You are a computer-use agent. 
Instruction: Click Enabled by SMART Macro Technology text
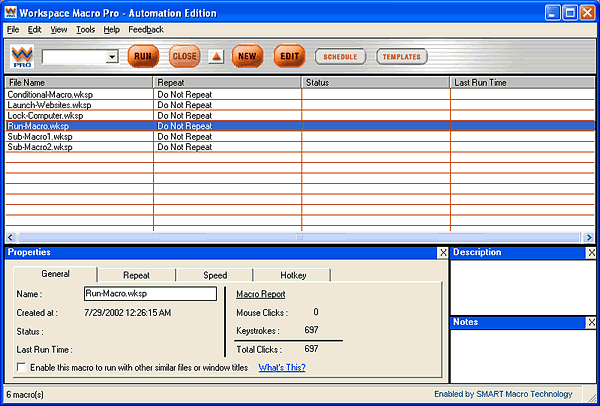[503, 394]
